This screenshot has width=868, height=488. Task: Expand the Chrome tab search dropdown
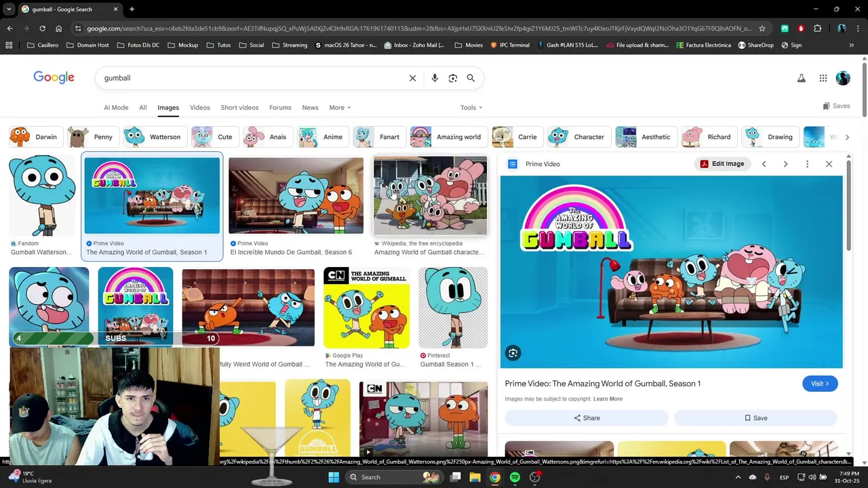click(9, 9)
